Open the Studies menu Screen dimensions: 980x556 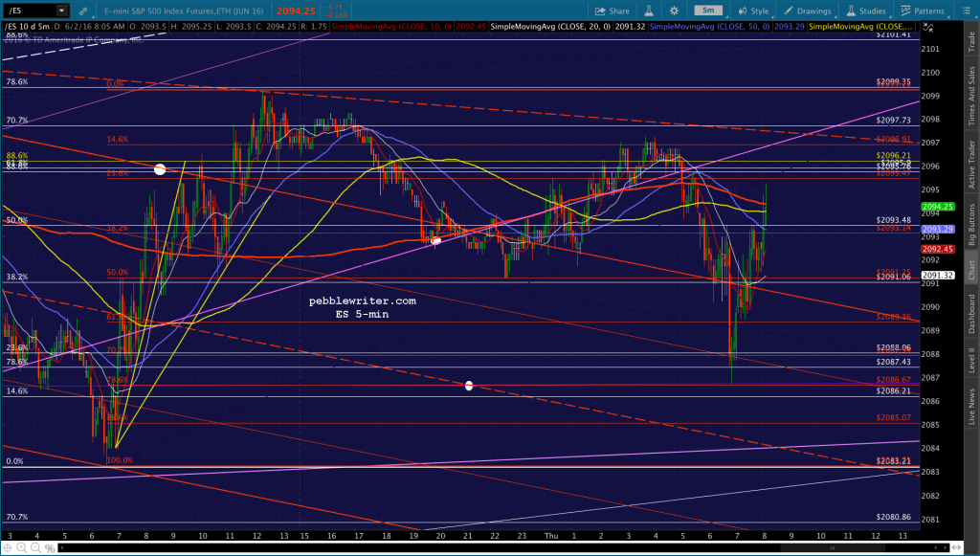(866, 11)
